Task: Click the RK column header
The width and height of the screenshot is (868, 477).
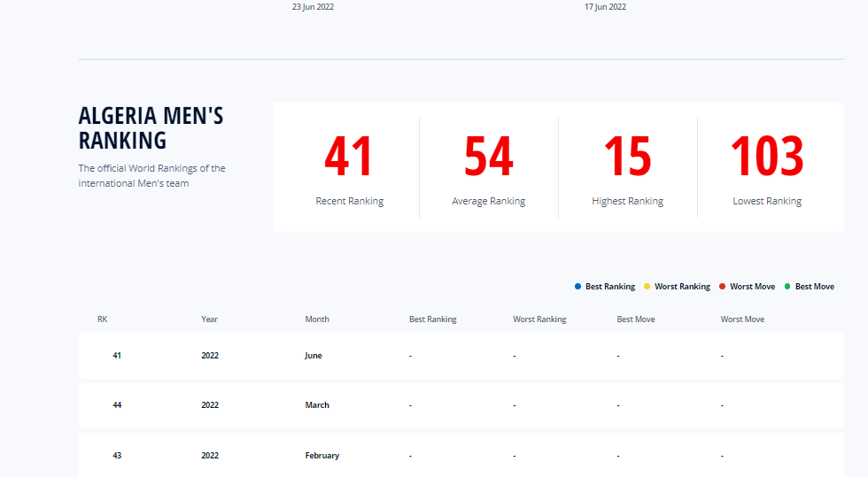Action: pyautogui.click(x=103, y=319)
